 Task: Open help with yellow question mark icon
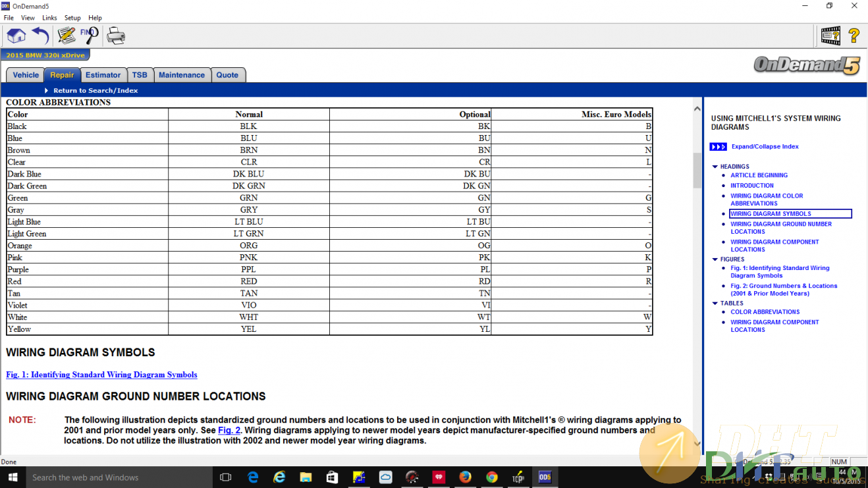click(854, 36)
